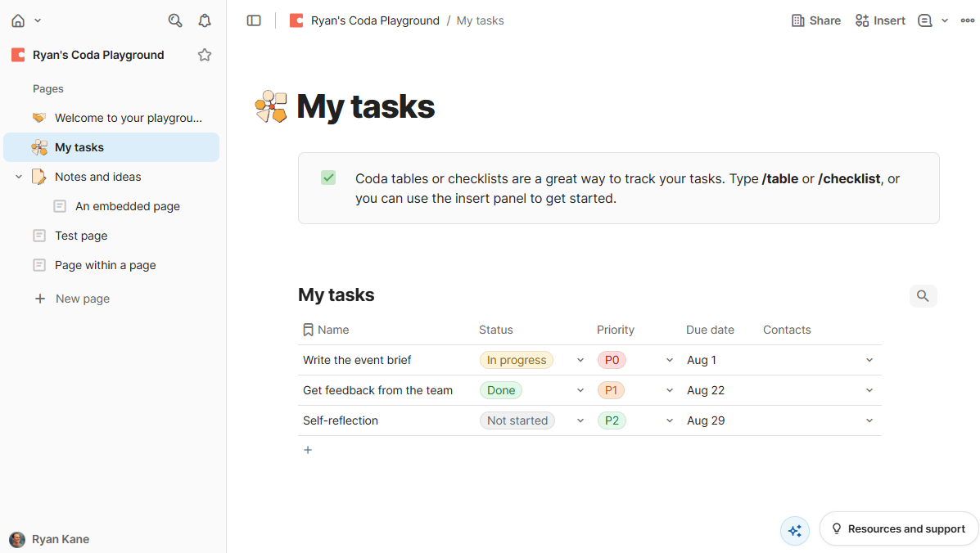Open the My tasks page breadcrumb

[x=480, y=20]
